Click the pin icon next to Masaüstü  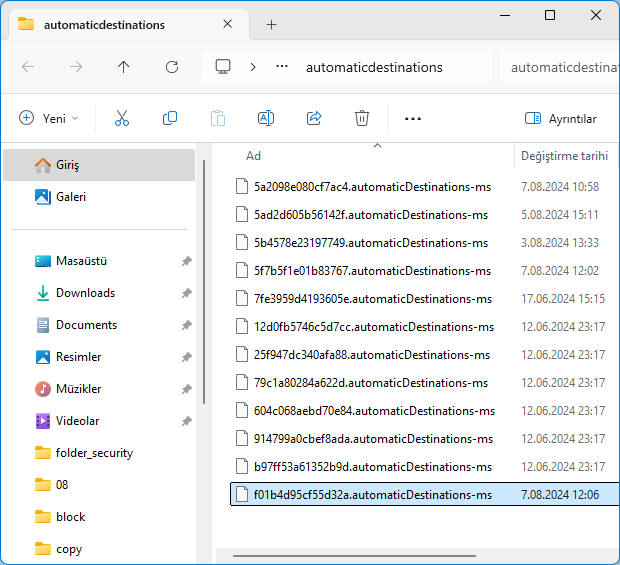point(187,261)
